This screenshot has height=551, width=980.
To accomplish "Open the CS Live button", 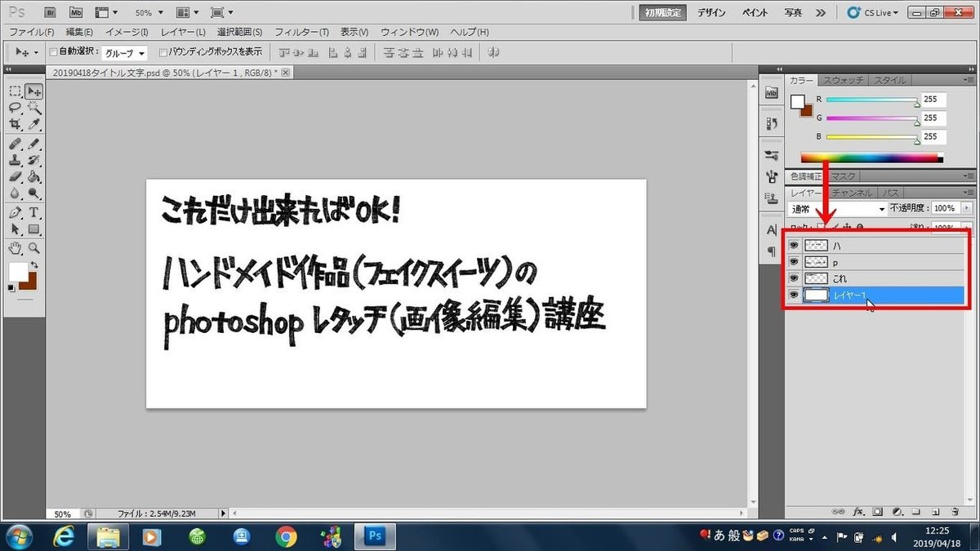I will (x=874, y=12).
